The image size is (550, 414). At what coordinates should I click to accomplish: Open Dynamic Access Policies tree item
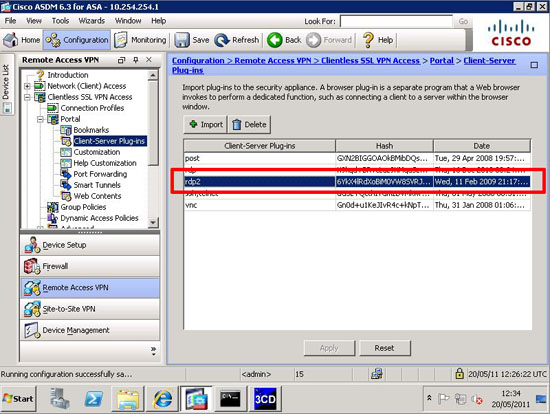click(99, 218)
